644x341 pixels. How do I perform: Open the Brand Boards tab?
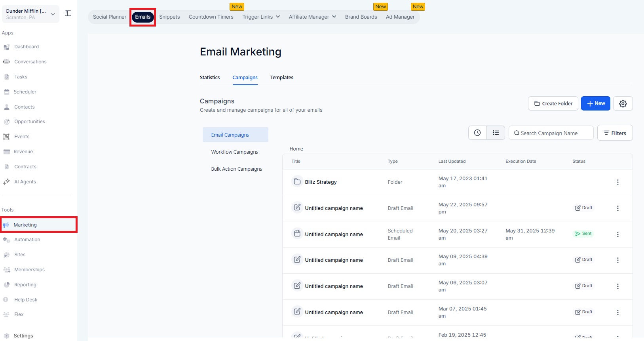click(361, 17)
